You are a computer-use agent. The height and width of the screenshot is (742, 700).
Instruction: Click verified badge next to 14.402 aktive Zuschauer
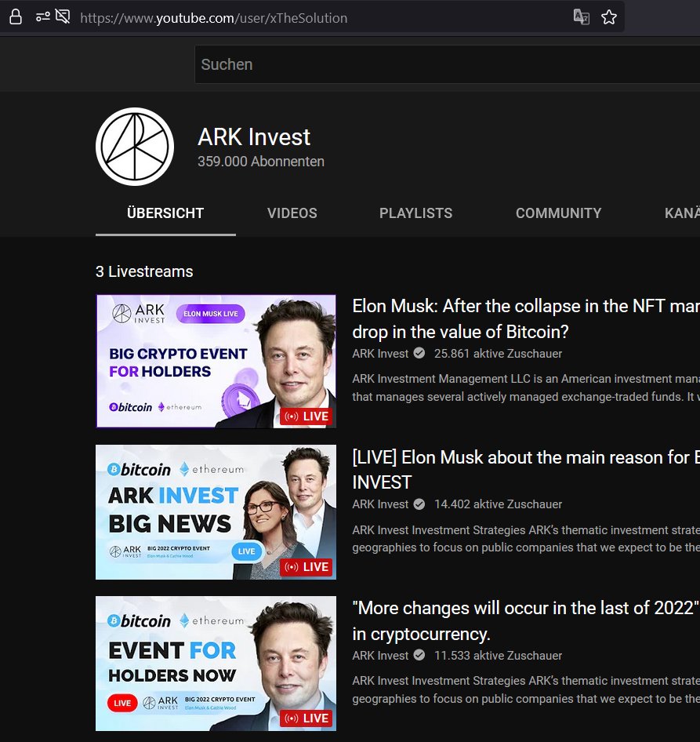[x=419, y=504]
